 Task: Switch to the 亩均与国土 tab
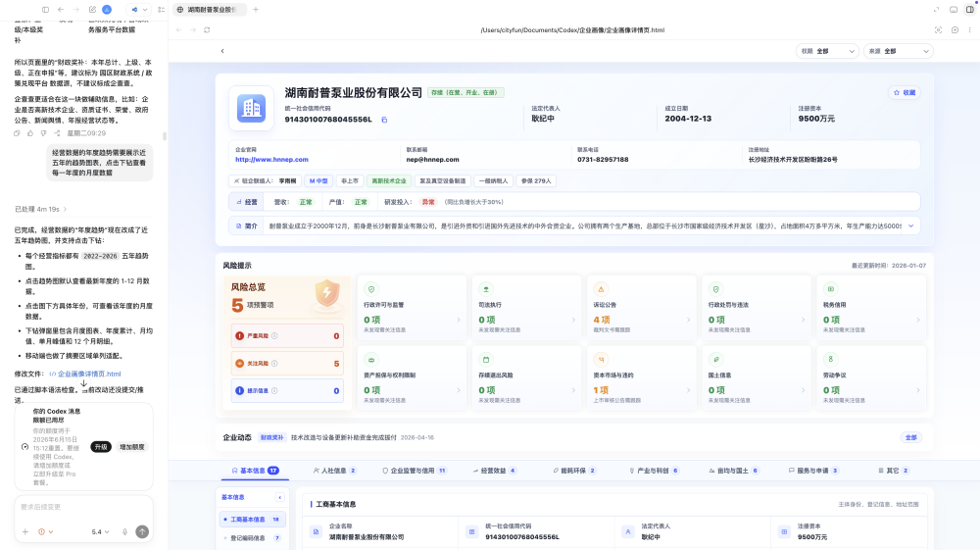point(734,471)
